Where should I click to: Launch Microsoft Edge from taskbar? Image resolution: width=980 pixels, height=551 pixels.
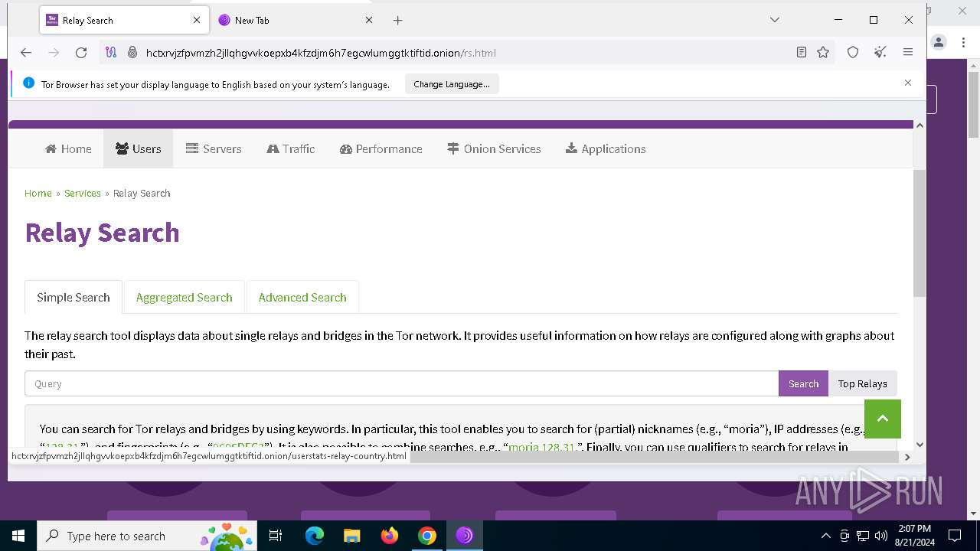[315, 536]
